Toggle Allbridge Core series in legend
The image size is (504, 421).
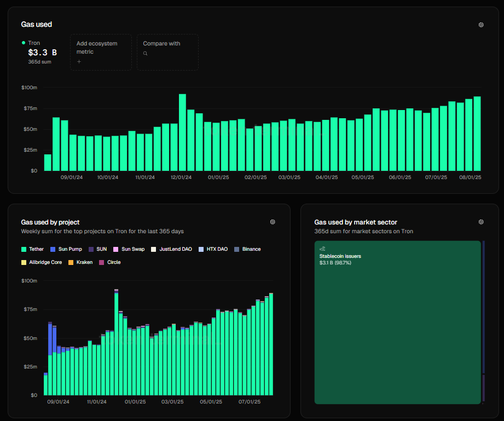pos(42,262)
